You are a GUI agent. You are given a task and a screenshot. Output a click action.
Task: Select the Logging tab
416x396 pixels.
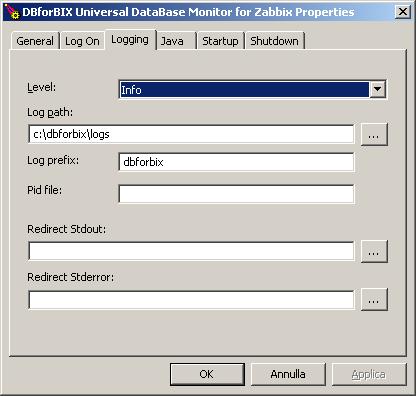click(x=130, y=40)
